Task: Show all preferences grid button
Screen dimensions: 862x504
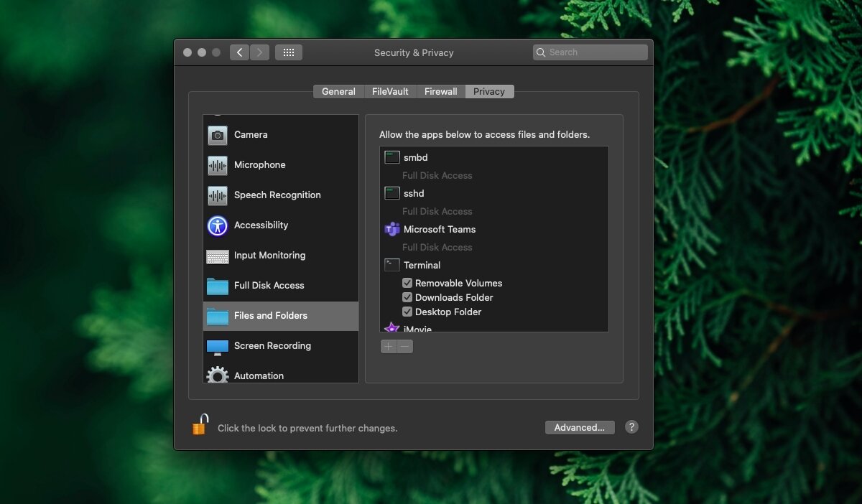Action: [x=289, y=52]
